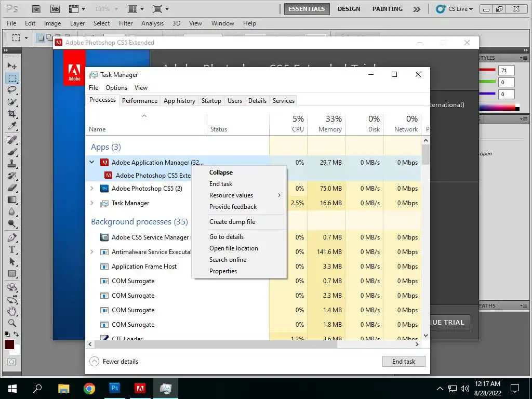Select the Horizontal Type tool
This screenshot has width=532, height=399.
point(12,249)
